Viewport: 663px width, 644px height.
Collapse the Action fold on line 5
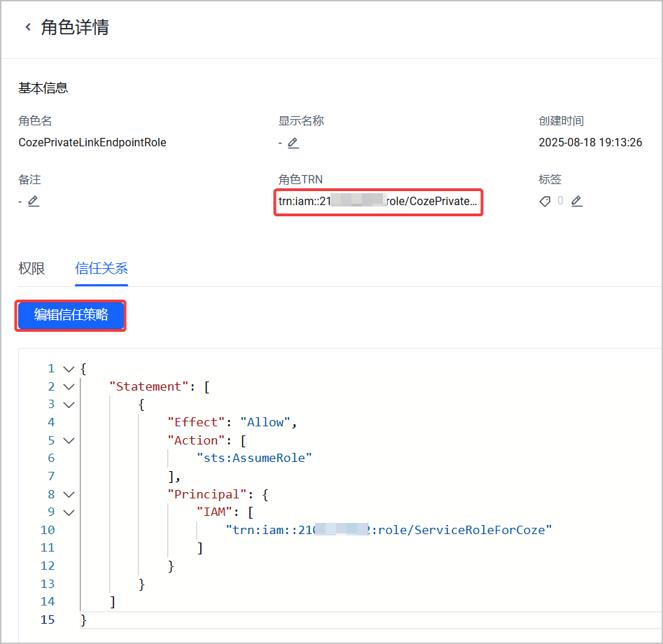[69, 440]
